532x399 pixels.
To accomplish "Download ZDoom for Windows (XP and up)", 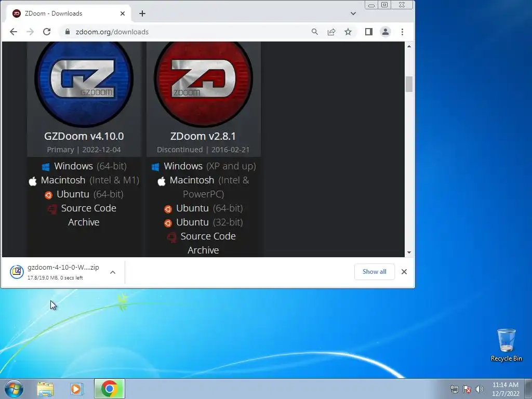I will (203, 166).
